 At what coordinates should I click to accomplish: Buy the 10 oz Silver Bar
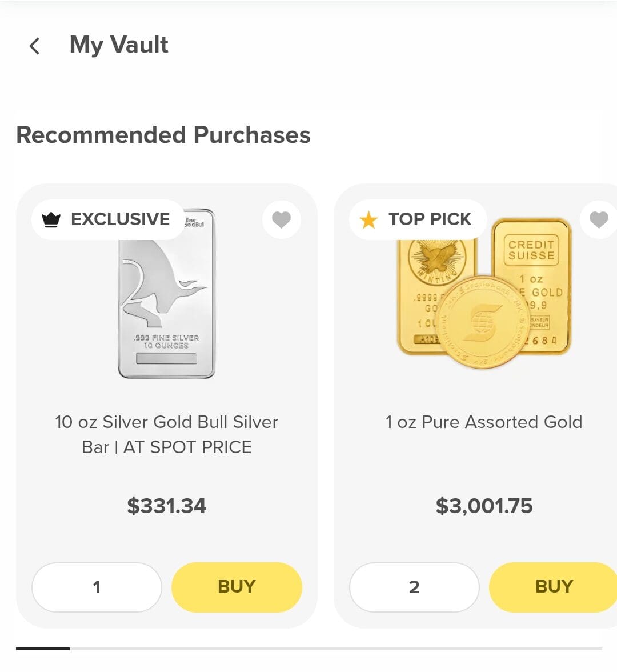[x=237, y=587]
